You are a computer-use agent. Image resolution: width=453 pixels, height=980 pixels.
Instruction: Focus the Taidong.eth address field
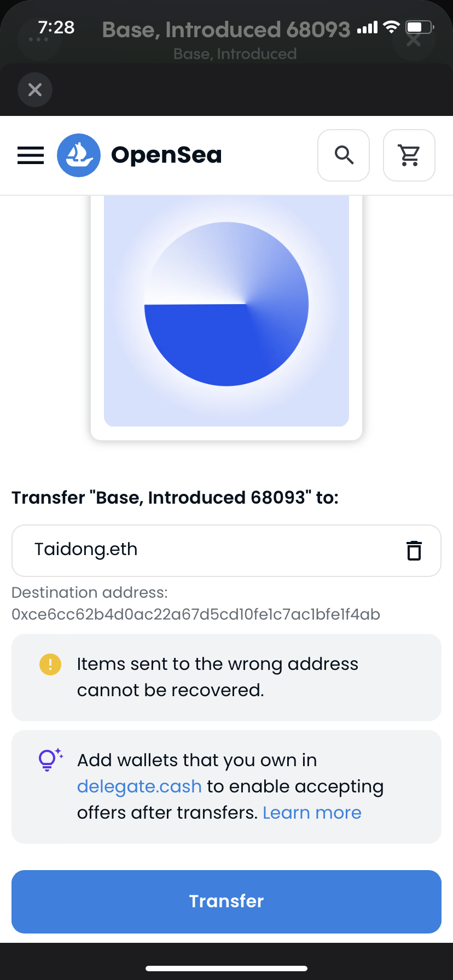click(x=226, y=550)
